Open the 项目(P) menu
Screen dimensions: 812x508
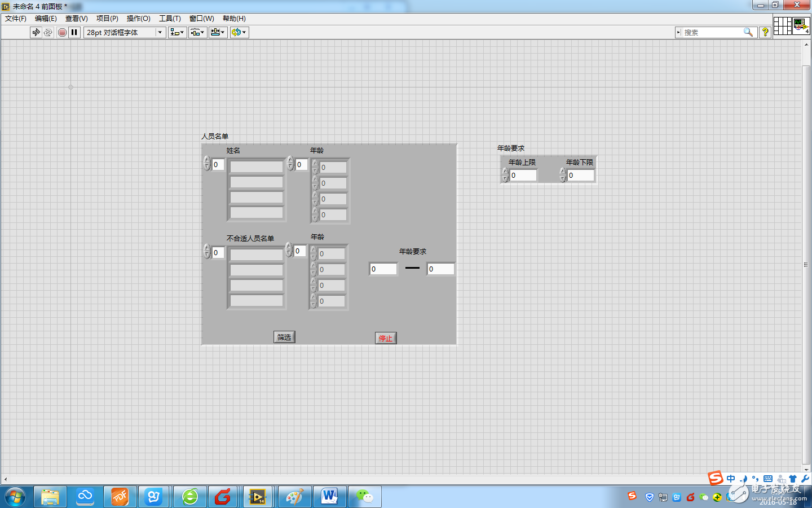click(x=107, y=19)
